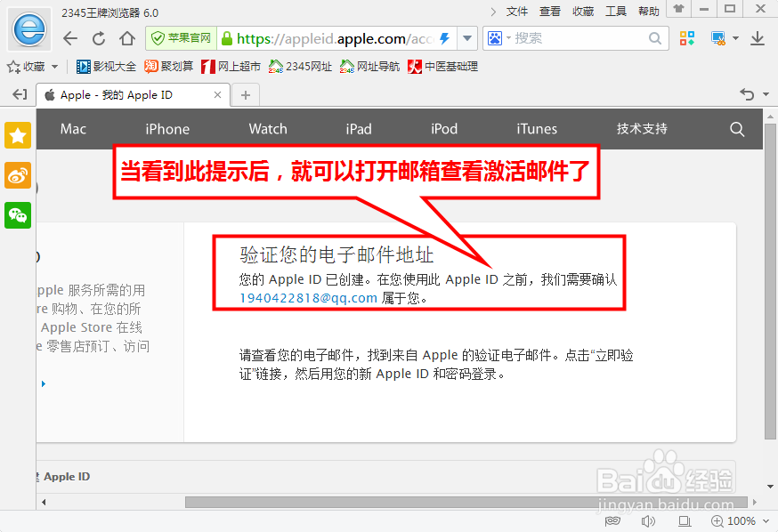Click the screenshot tool icon

718,38
